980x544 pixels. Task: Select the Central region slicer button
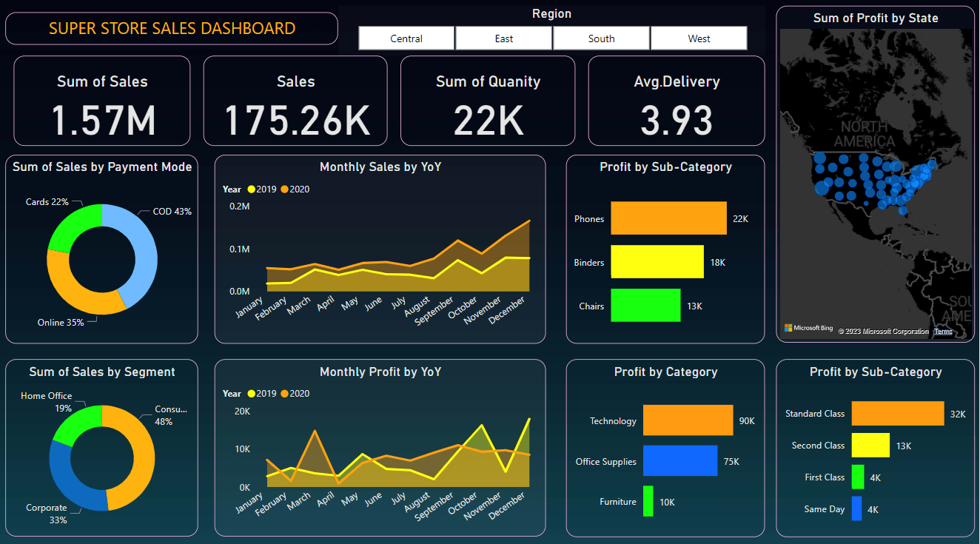pos(406,38)
